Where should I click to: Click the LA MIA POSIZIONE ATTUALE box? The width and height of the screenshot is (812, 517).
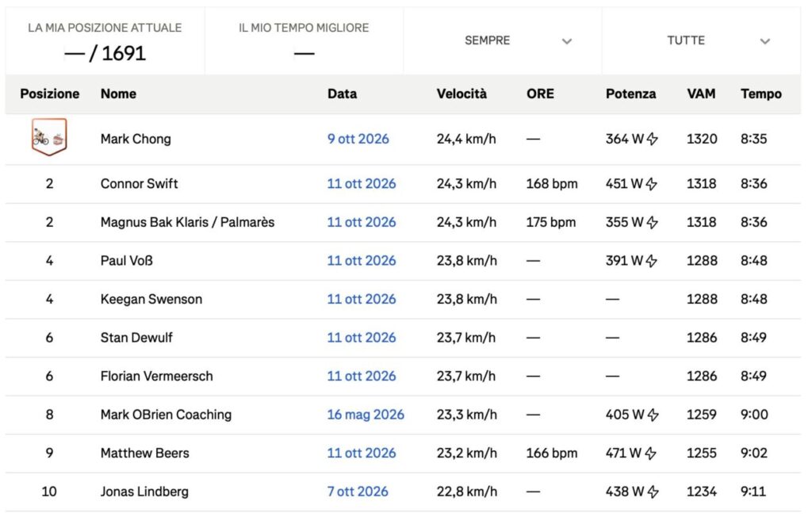tap(105, 40)
